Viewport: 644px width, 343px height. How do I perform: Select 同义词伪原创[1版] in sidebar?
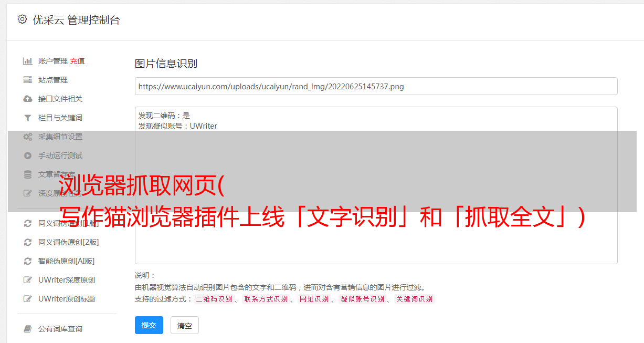point(68,223)
